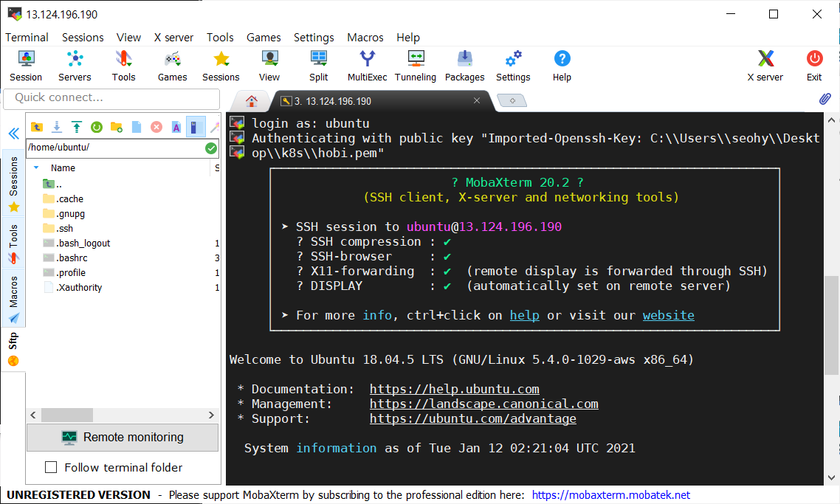Refresh the SFTP folder with green icon
Image resolution: width=840 pixels, height=504 pixels.
click(97, 127)
